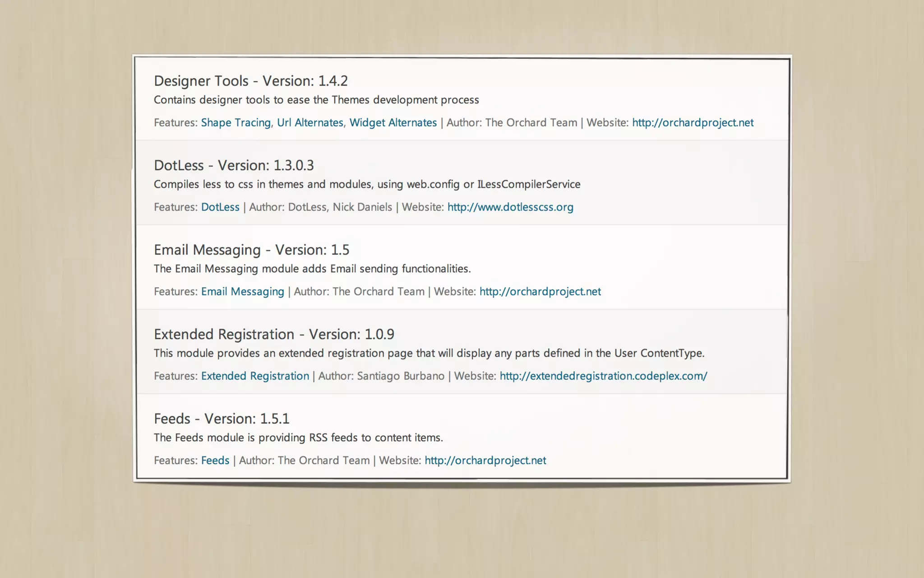Click the Extended Registration version 1.0.9 heading
The image size is (924, 578).
pyautogui.click(x=274, y=334)
